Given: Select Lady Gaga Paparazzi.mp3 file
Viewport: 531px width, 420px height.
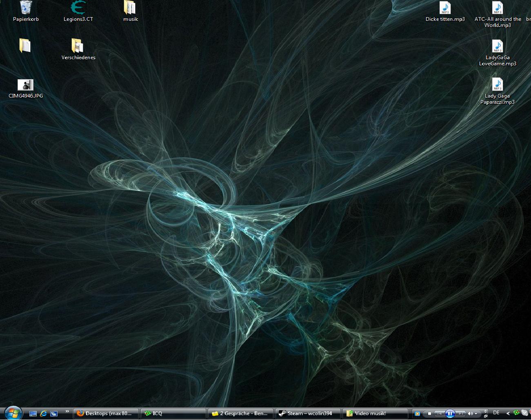Looking at the screenshot, I should 497,85.
